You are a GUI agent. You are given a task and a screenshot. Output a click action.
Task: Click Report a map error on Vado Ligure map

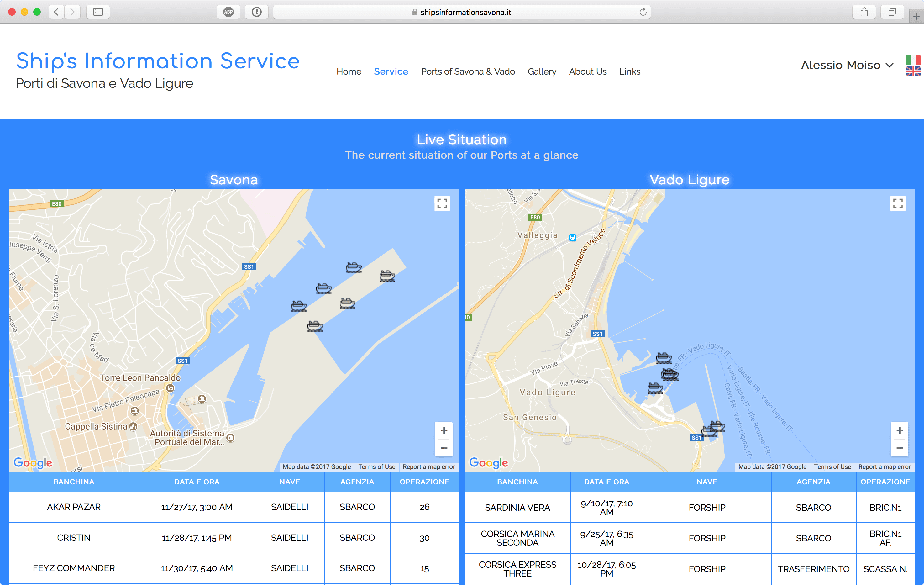[885, 467]
